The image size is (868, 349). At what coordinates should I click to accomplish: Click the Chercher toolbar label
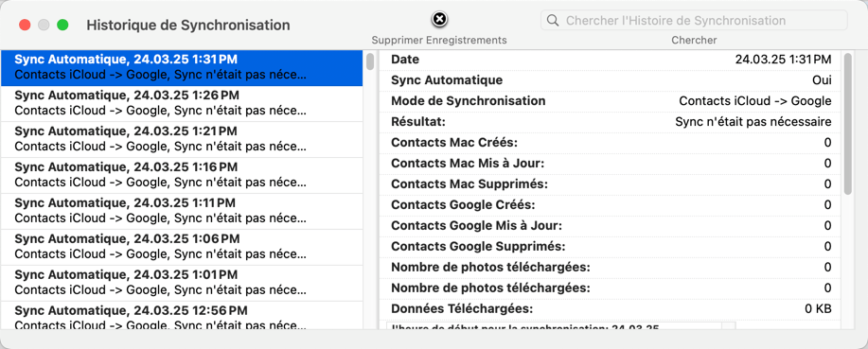coord(694,40)
